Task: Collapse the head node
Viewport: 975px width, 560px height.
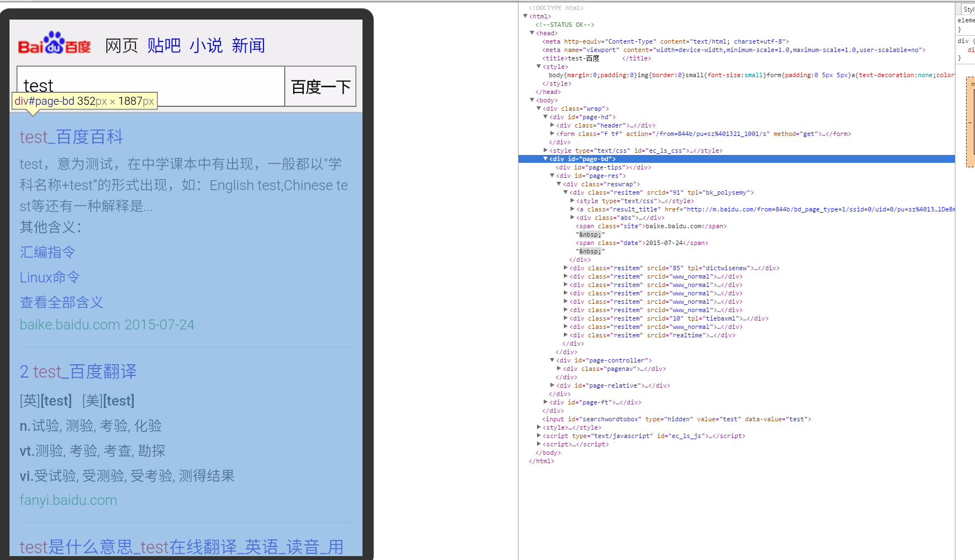Action: click(x=532, y=33)
